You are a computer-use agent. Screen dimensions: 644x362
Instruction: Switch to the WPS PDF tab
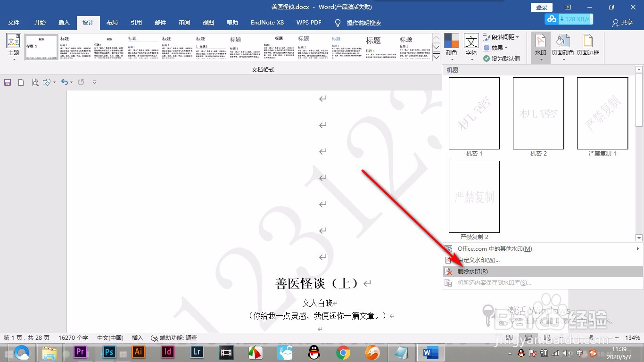coord(309,23)
